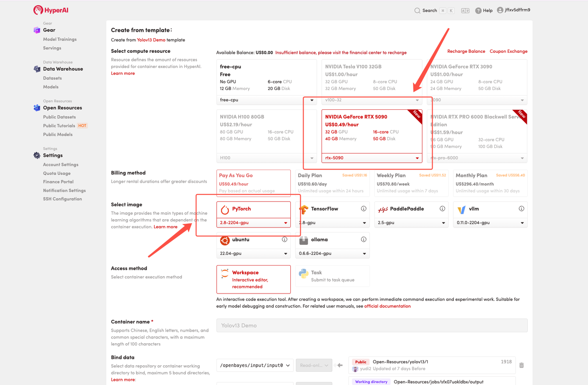
Task: Click the ollama info icon
Action: click(363, 239)
